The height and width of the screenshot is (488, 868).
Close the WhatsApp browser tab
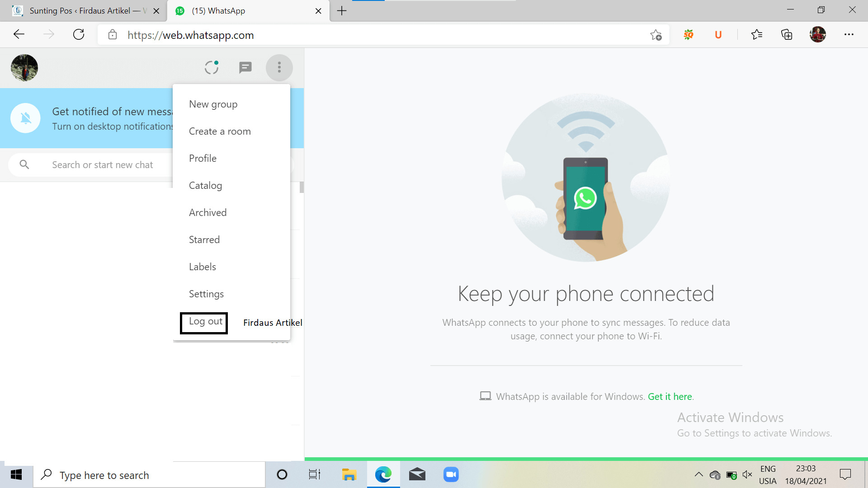(318, 11)
